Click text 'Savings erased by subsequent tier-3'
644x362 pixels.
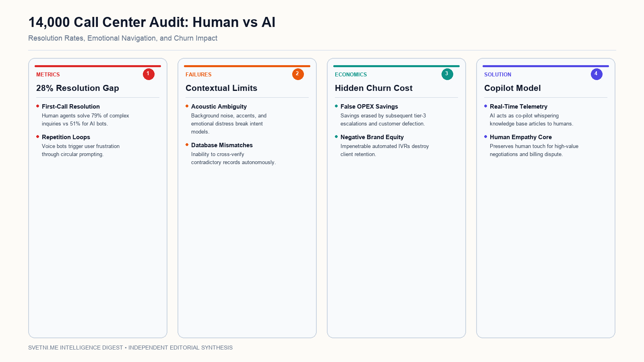point(383,115)
